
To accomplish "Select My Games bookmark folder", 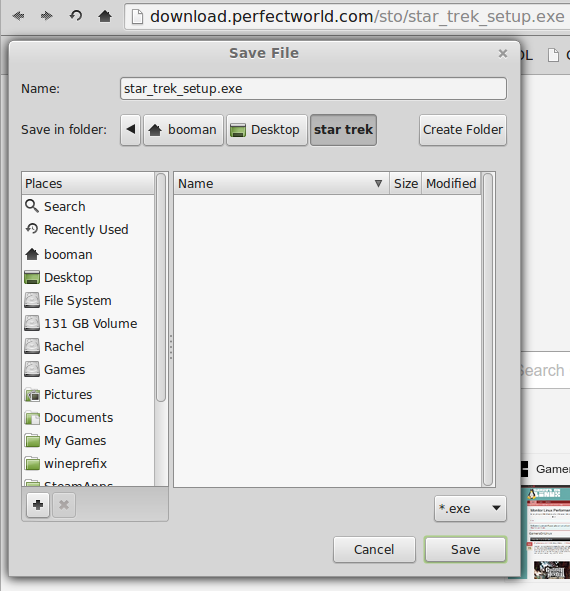I will pyautogui.click(x=88, y=441).
